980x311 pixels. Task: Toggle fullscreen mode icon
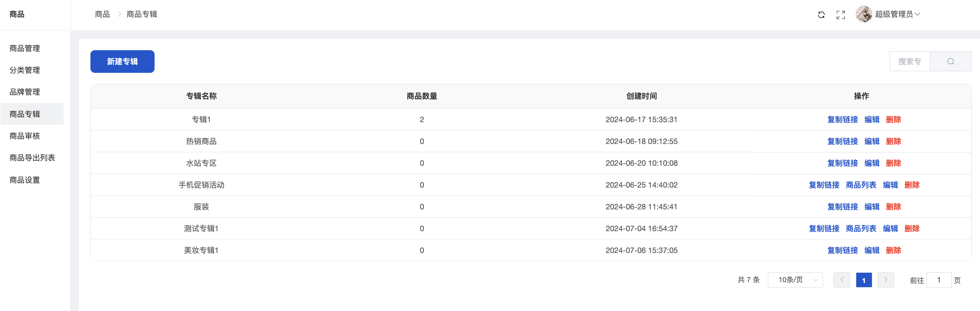pos(841,15)
